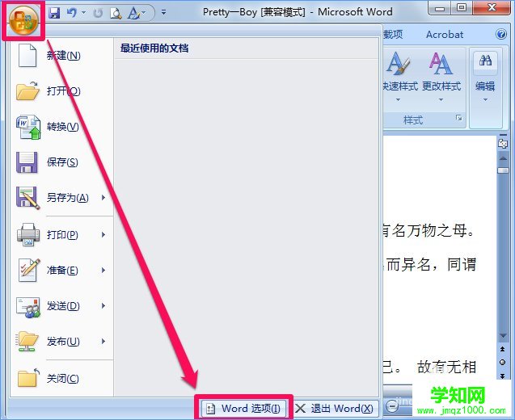Screen dimensions: 515x420
Task: Open Print Preview from Quick Access toolbar
Action: pos(116,13)
